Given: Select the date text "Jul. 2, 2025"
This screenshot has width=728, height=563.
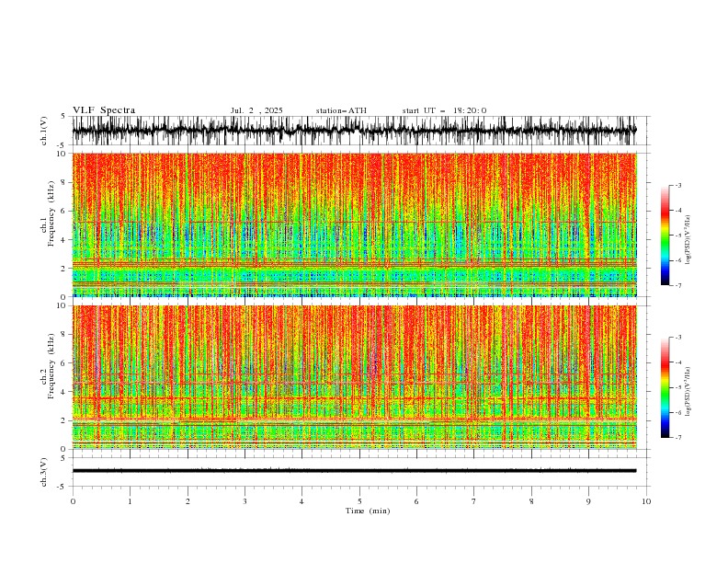Looking at the screenshot, I should (256, 110).
